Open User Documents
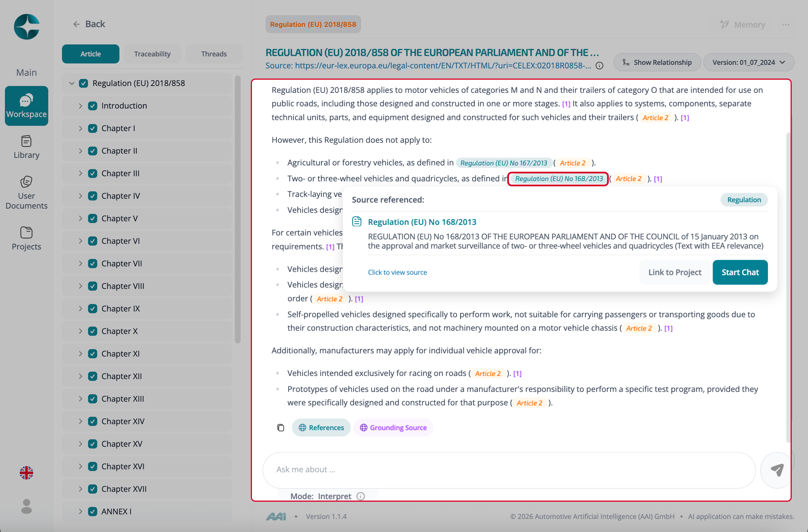 [x=26, y=192]
